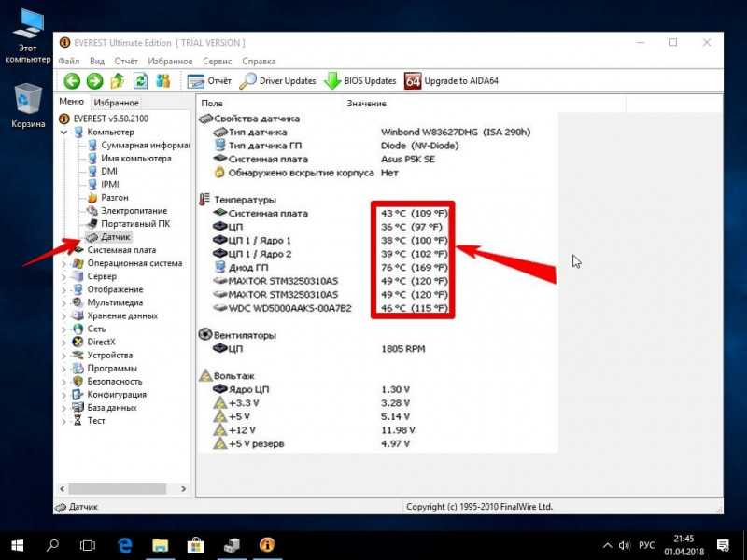
Task: Open the Сервис menu
Action: 217,62
